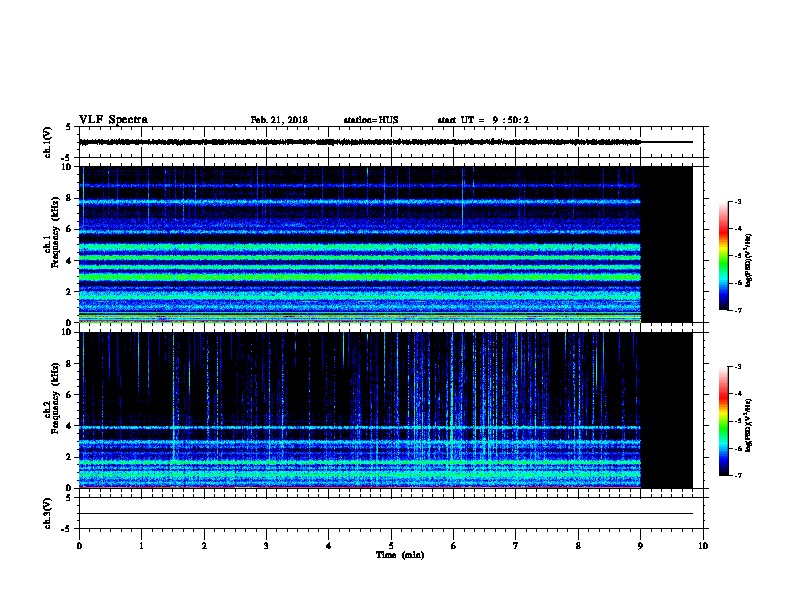Click the flat ch.3 voltage trace line
The image size is (792, 612).
386,514
